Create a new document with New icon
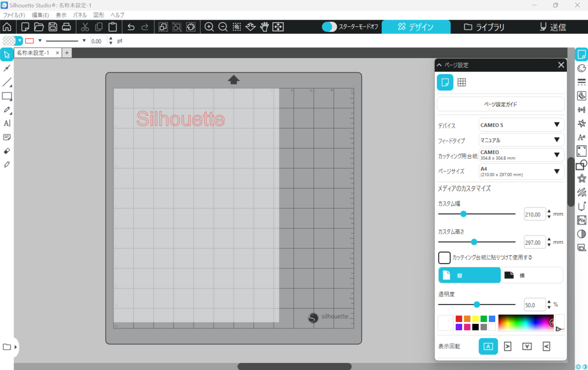The height and width of the screenshot is (370, 588). point(25,27)
